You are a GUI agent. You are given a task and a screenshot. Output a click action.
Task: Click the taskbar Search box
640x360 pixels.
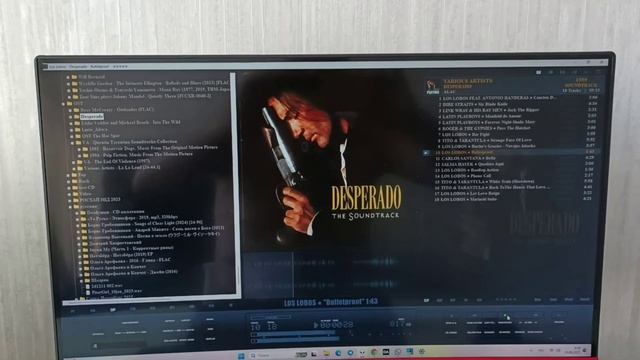tap(271, 355)
